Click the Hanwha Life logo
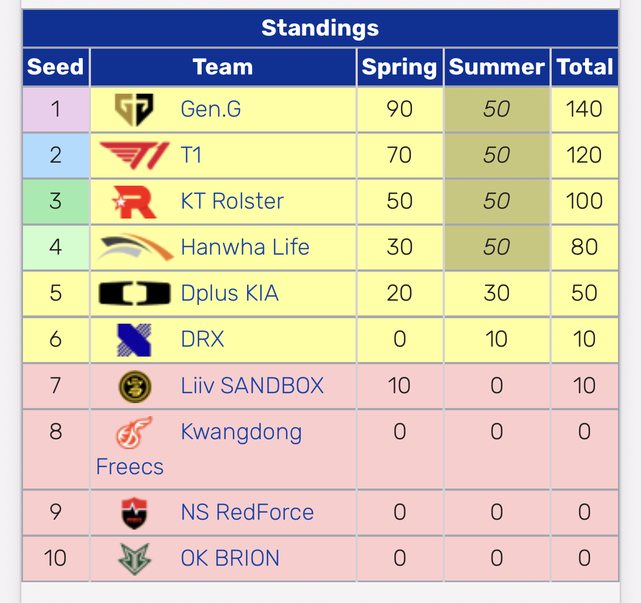 click(x=134, y=248)
